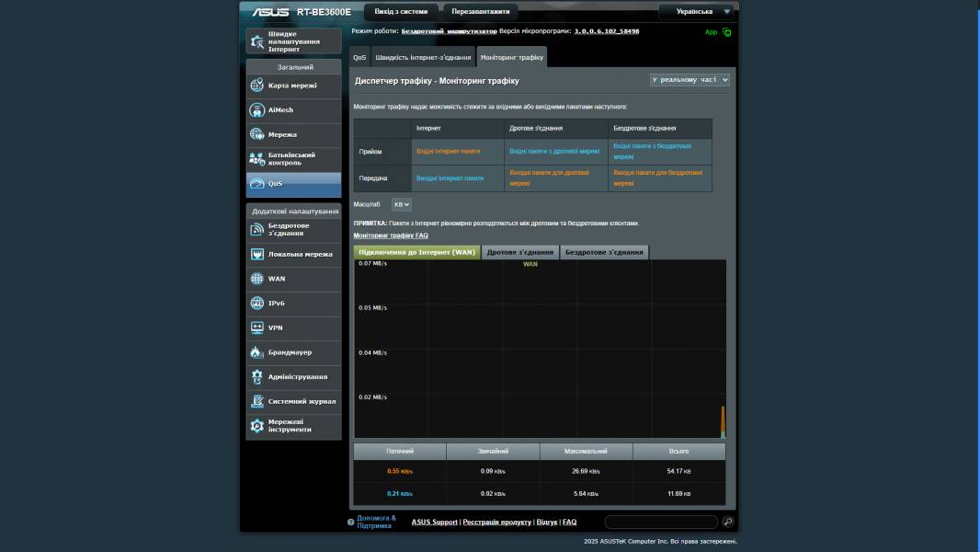
Task: Click the Вихідні Інтернет-пакети legend text
Action: tap(450, 178)
